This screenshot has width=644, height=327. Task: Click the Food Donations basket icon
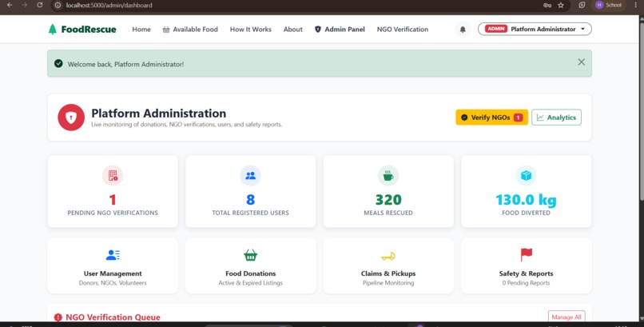coord(251,255)
